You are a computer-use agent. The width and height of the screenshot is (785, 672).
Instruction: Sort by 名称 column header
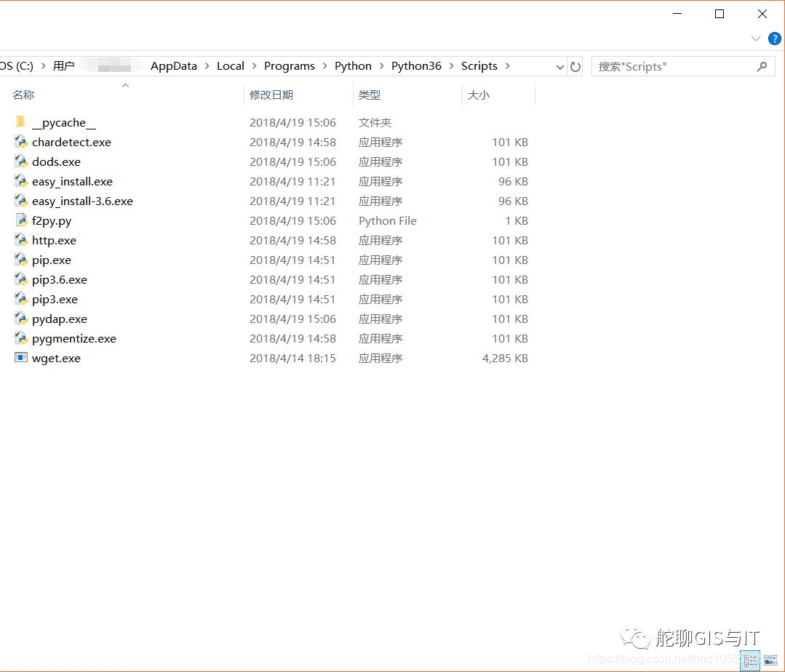coord(23,95)
